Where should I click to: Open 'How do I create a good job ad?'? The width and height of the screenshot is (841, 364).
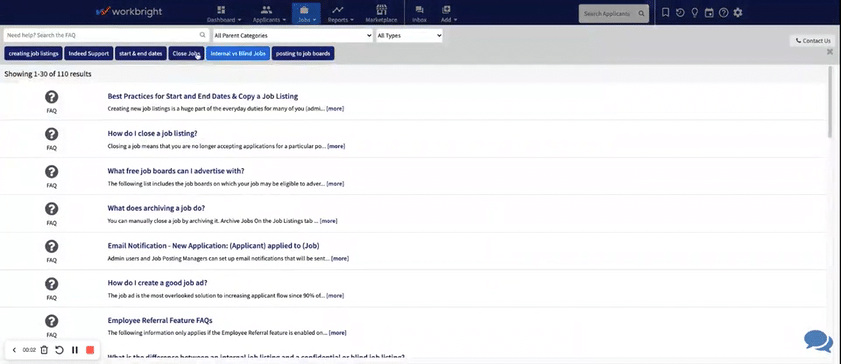(157, 283)
